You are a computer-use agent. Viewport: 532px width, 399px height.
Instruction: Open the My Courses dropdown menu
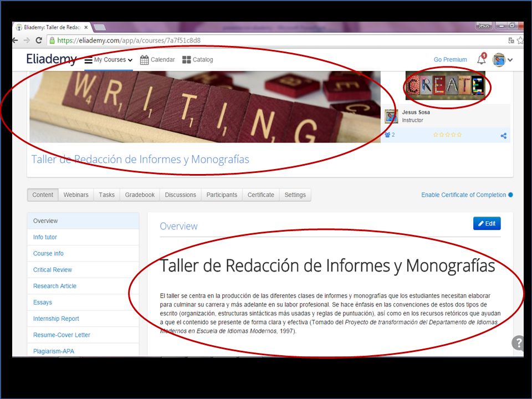click(109, 60)
